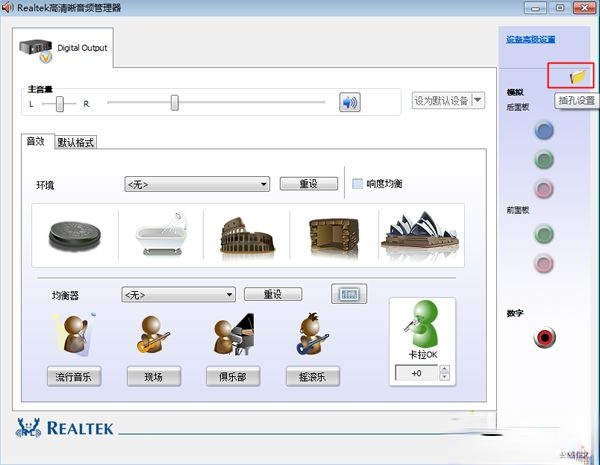Click the karaoke +0 value field
600x465 pixels.
pyautogui.click(x=417, y=373)
